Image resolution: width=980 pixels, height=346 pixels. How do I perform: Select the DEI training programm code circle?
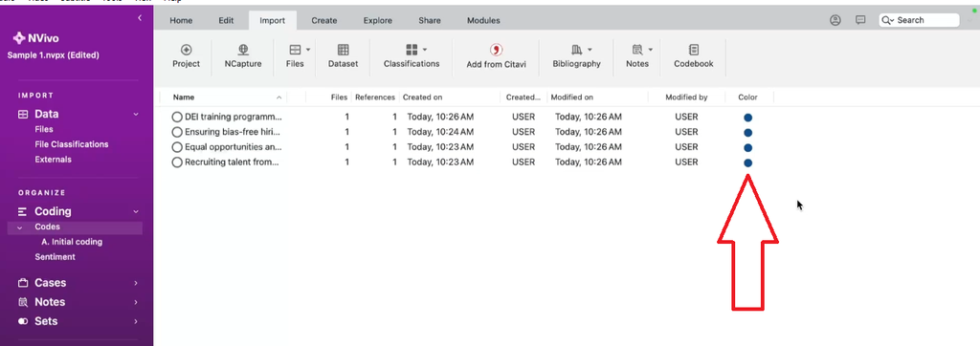click(x=177, y=117)
